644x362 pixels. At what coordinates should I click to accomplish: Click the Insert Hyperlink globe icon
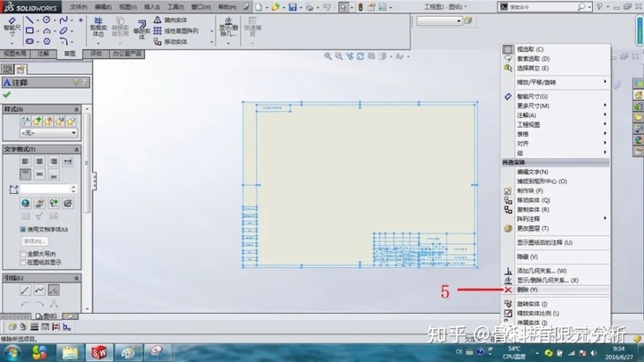tap(25, 203)
